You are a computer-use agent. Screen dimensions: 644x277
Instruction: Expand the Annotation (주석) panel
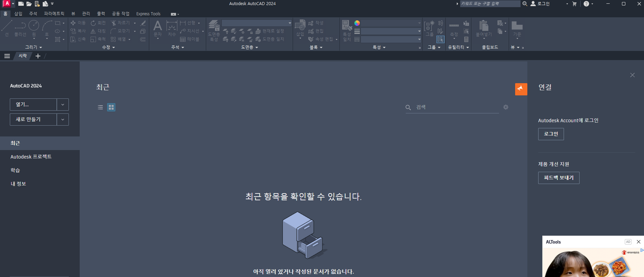[x=177, y=47]
